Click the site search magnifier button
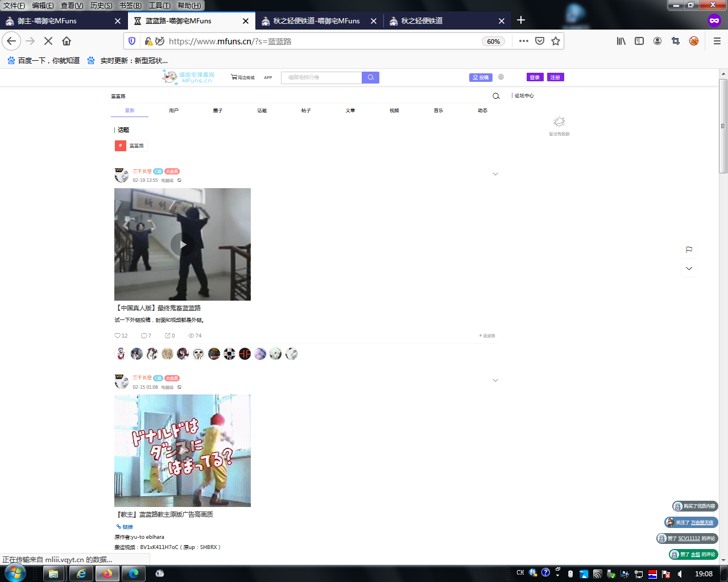Screen dimensions: 728x582 (x=370, y=77)
